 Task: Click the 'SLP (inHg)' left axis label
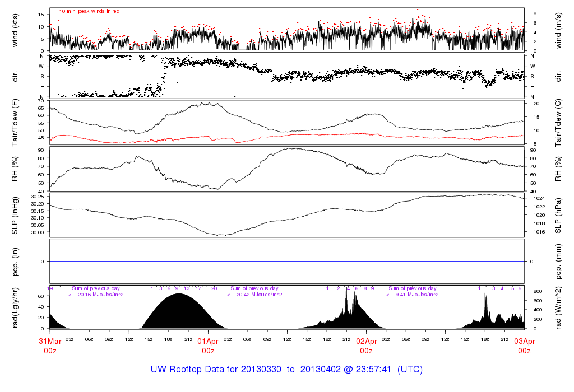click(x=15, y=215)
